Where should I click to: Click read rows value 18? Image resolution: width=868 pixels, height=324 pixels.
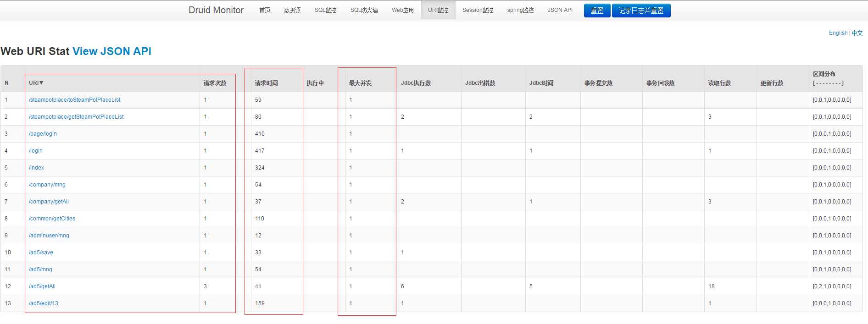(x=712, y=286)
